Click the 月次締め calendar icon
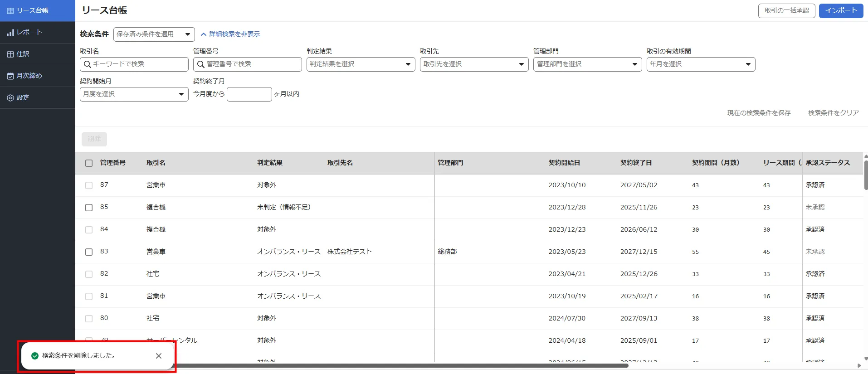Viewport: 868px width, 374px height. click(10, 76)
